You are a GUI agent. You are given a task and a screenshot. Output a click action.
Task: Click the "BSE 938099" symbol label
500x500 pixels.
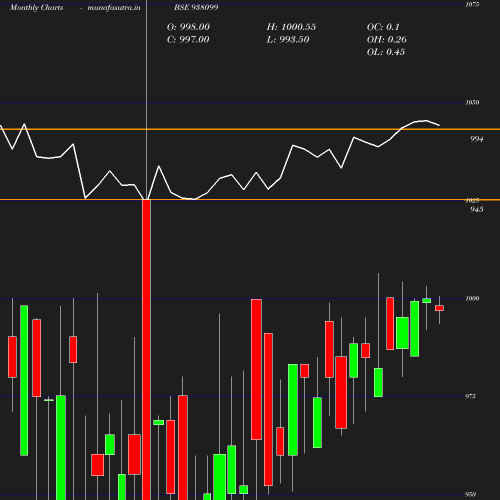click(196, 7)
